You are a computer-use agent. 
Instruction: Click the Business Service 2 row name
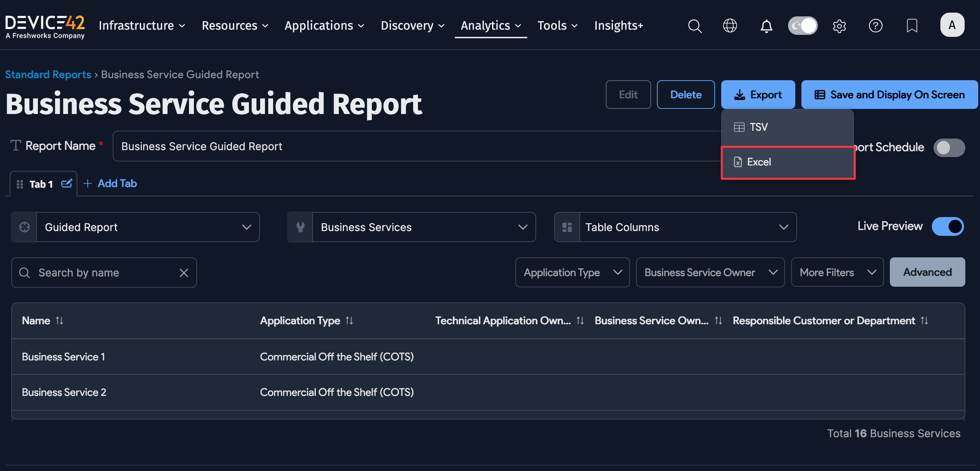coord(64,392)
